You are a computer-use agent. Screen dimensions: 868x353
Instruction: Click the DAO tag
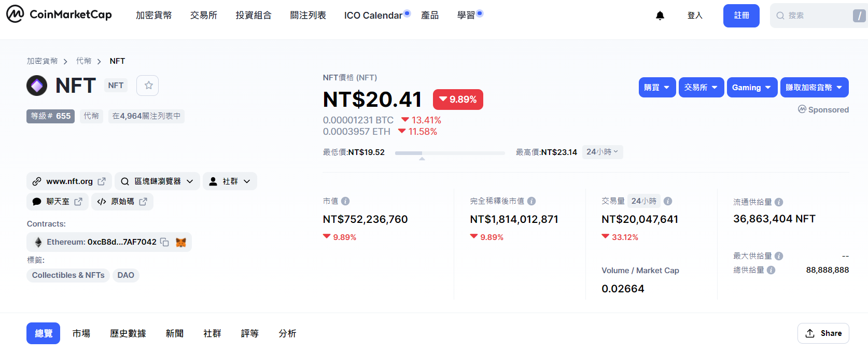point(126,275)
